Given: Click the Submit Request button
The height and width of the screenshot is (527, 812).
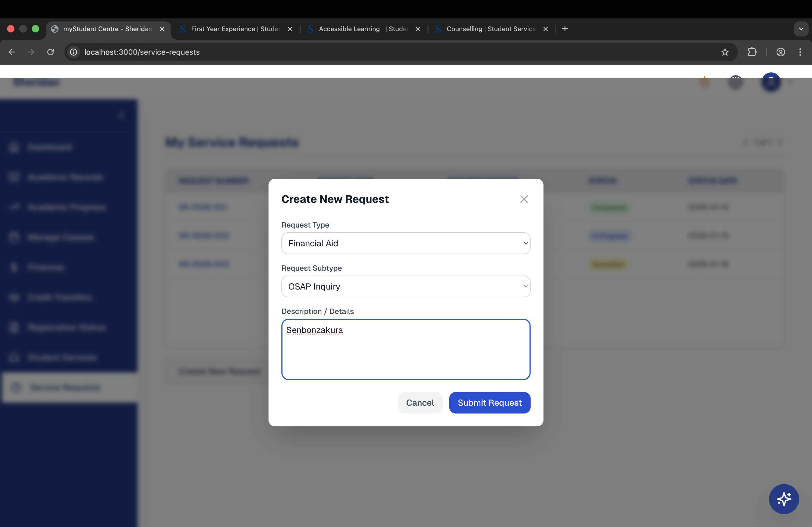Looking at the screenshot, I should point(489,402).
